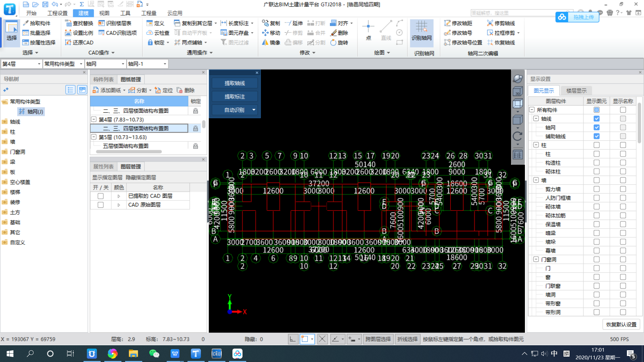Click the 提取轴线 button
This screenshot has width=644, height=362.
[234, 83]
